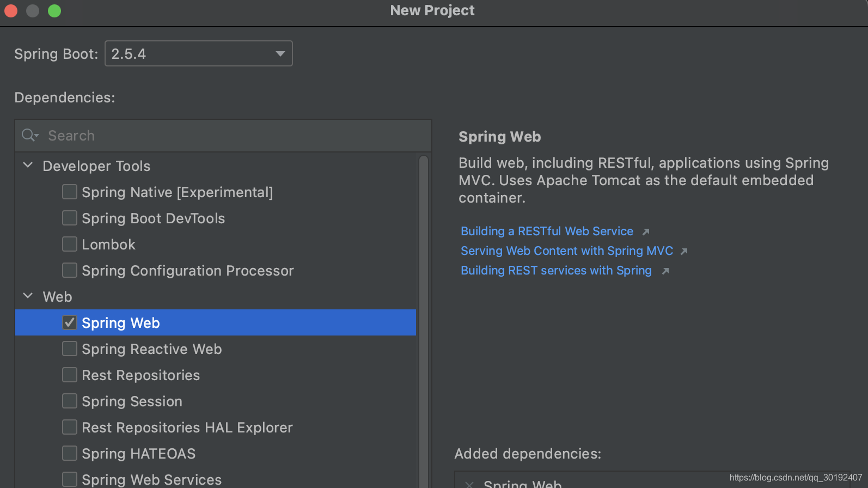Enable Spring Reactive Web checkbox
This screenshot has height=488, width=868.
point(70,349)
